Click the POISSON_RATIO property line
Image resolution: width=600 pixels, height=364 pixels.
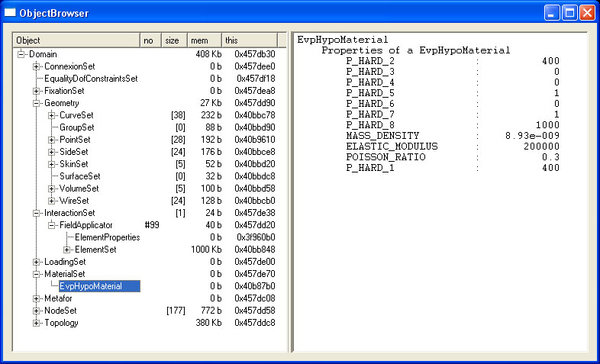point(453,157)
